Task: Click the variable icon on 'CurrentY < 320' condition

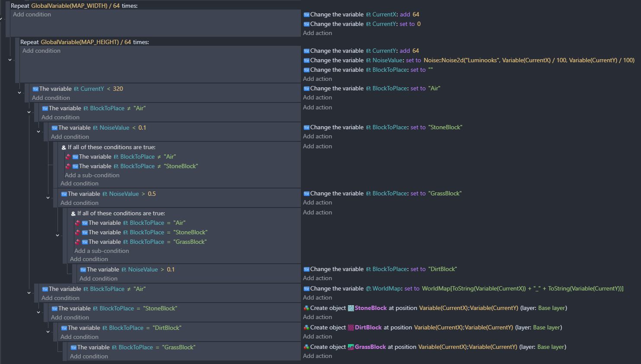Action: (35, 89)
